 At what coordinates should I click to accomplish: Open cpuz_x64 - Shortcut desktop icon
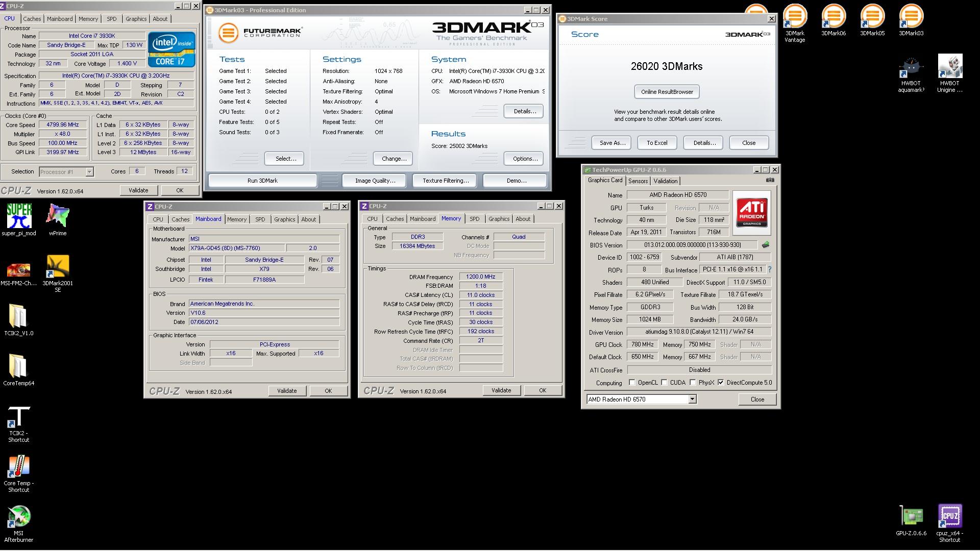[950, 523]
